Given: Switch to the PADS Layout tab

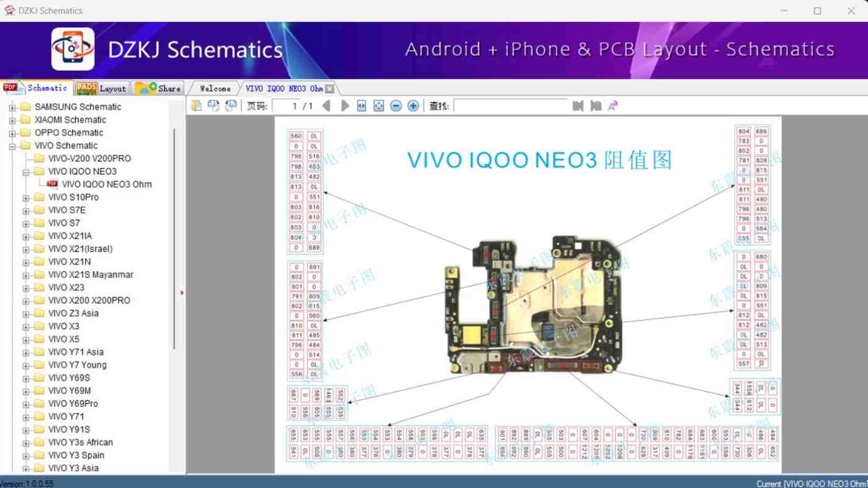Looking at the screenshot, I should click(102, 88).
